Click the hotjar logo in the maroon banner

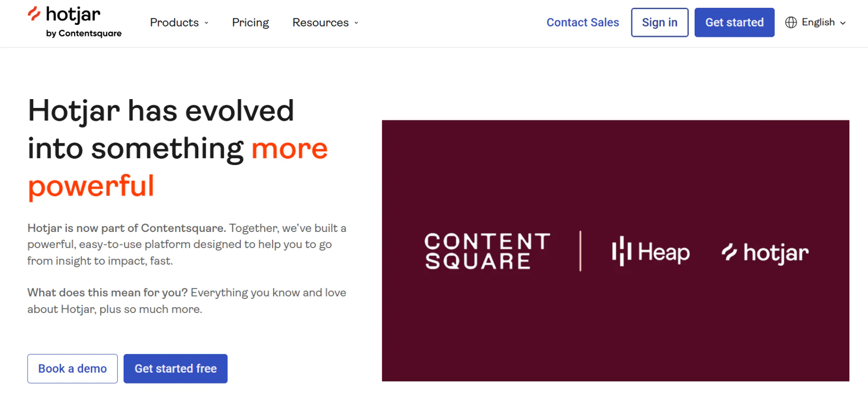click(765, 253)
